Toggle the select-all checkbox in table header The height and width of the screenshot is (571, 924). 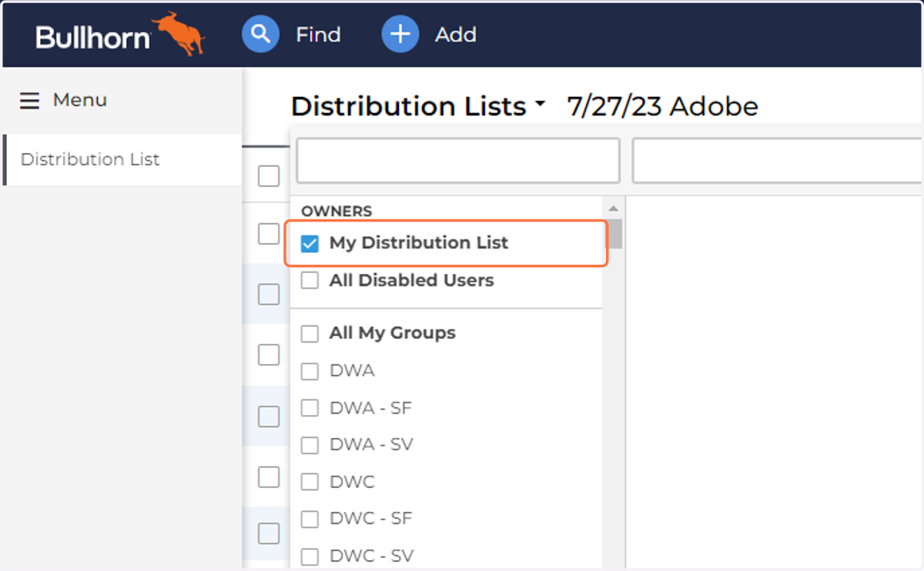coord(269,176)
